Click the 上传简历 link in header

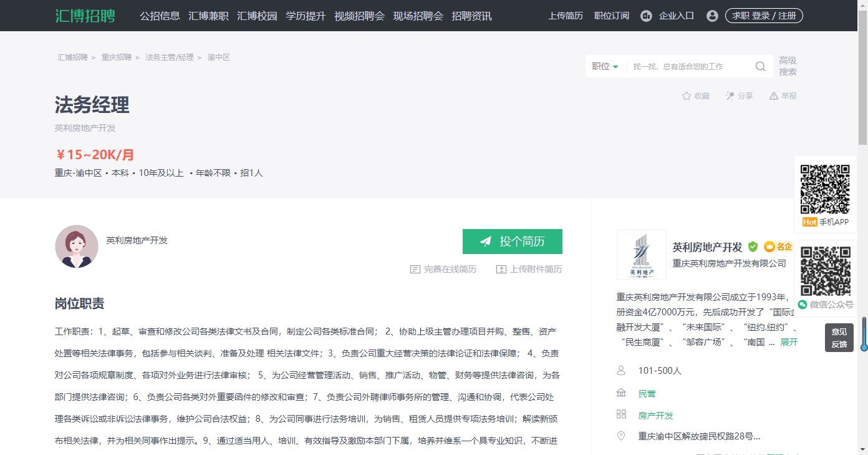tap(566, 16)
